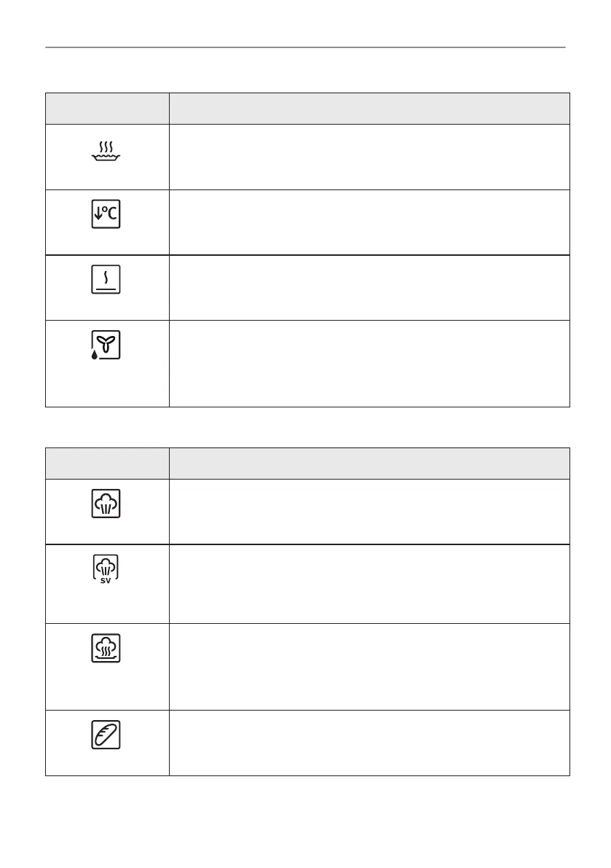Click the wide gray header of the first table

tap(368, 109)
